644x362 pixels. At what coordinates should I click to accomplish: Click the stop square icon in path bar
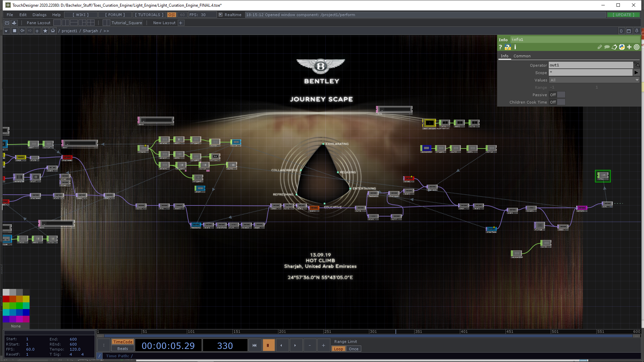click(14, 31)
